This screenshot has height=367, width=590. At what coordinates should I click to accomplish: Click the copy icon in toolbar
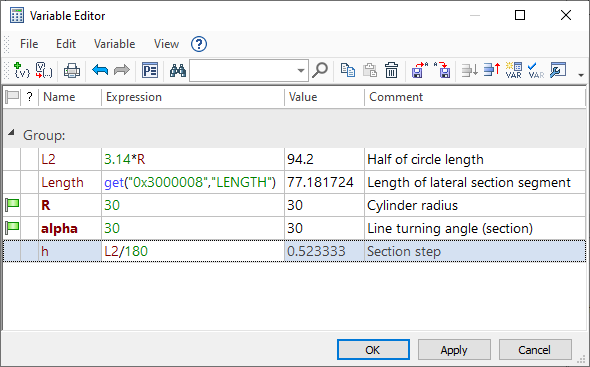click(347, 70)
